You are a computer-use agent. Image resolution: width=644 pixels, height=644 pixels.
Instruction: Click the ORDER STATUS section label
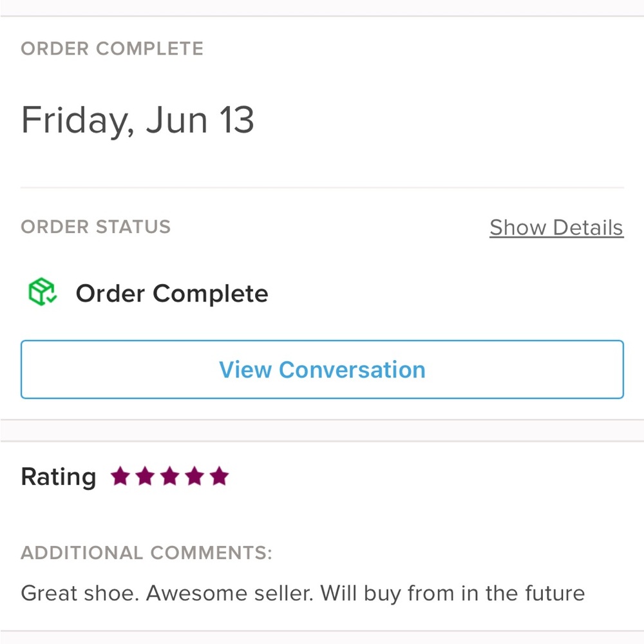(x=96, y=227)
